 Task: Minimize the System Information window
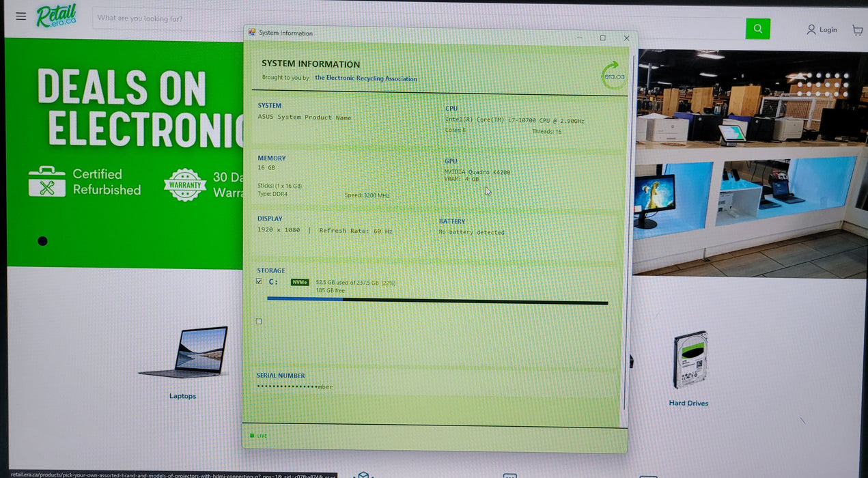pyautogui.click(x=579, y=38)
